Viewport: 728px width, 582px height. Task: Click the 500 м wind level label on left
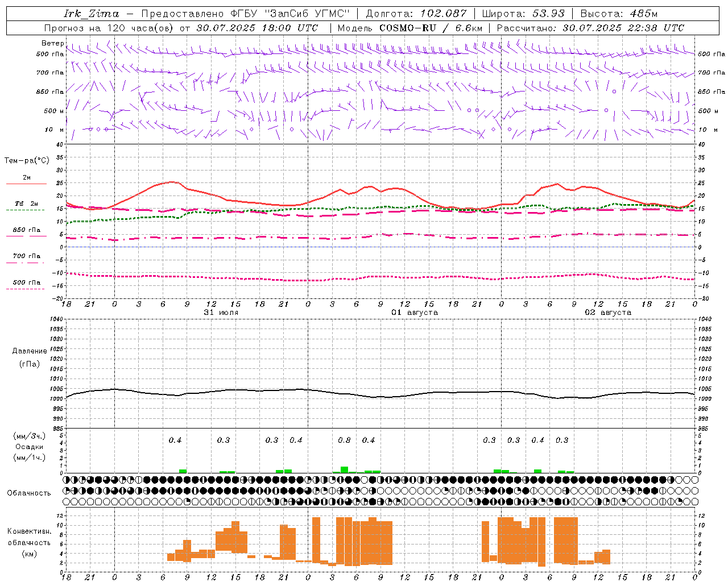pyautogui.click(x=54, y=111)
